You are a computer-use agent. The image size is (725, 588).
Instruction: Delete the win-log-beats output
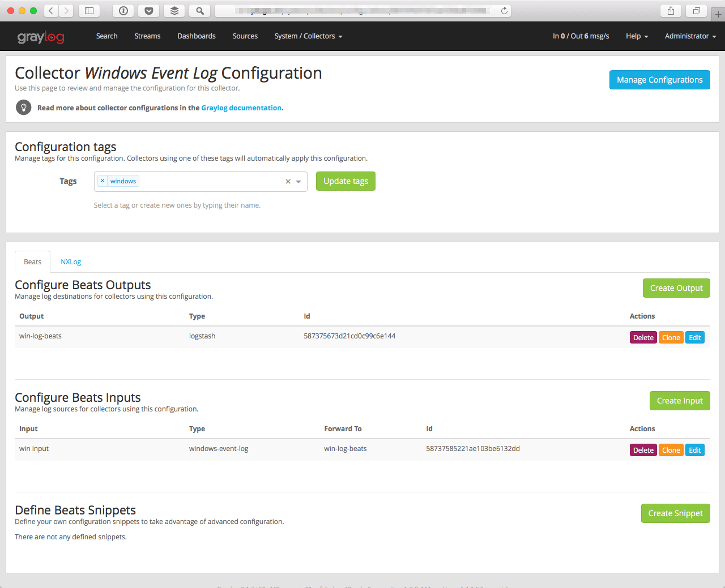[643, 338]
